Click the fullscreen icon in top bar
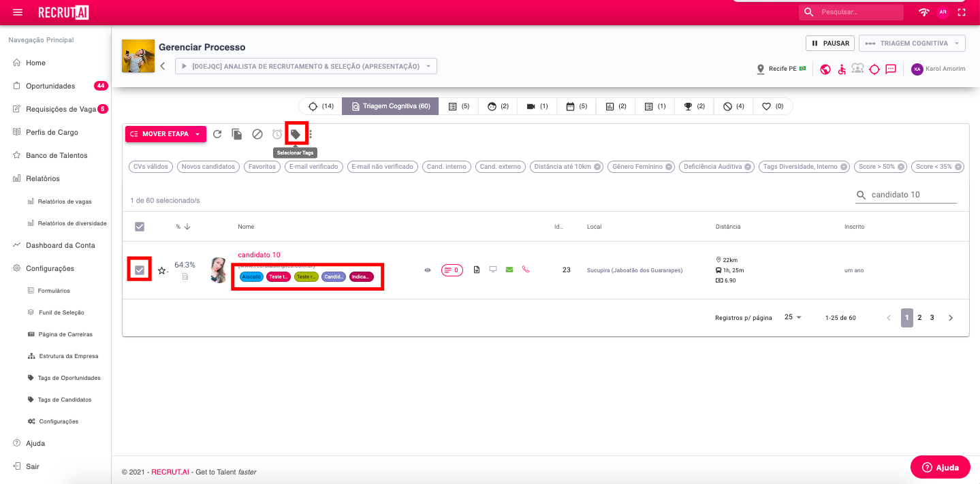This screenshot has width=980, height=484. (962, 12)
